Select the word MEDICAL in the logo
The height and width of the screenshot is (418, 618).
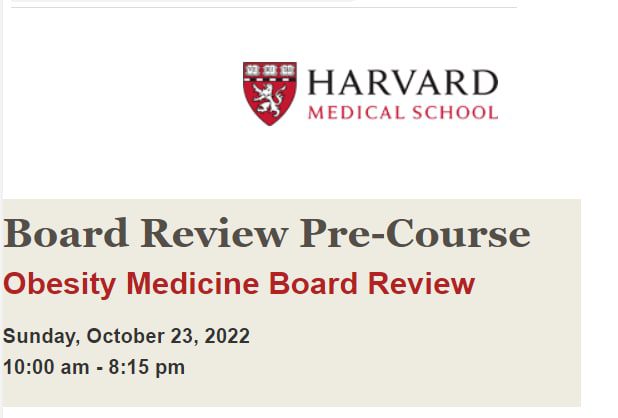[357, 112]
